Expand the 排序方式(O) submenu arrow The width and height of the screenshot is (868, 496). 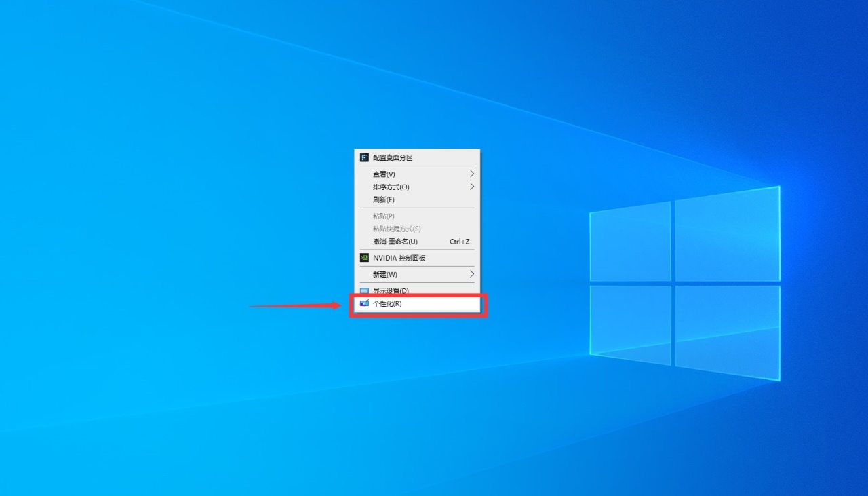click(472, 187)
